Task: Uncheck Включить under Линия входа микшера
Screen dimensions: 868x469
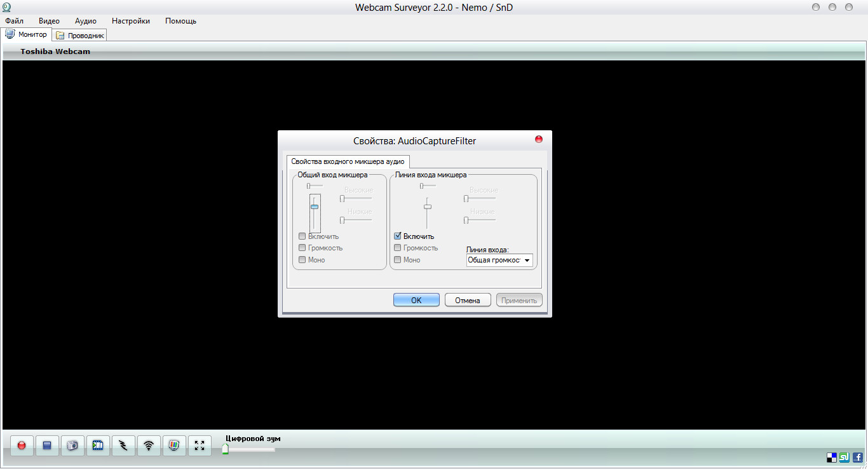Action: (398, 236)
